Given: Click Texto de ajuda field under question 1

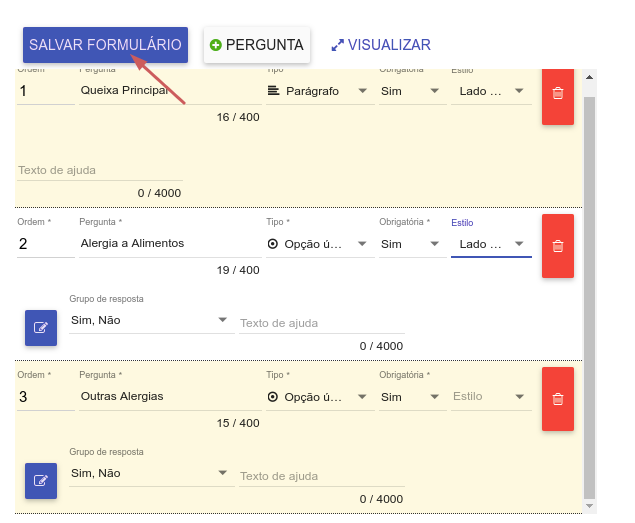Looking at the screenshot, I should pos(99,171).
